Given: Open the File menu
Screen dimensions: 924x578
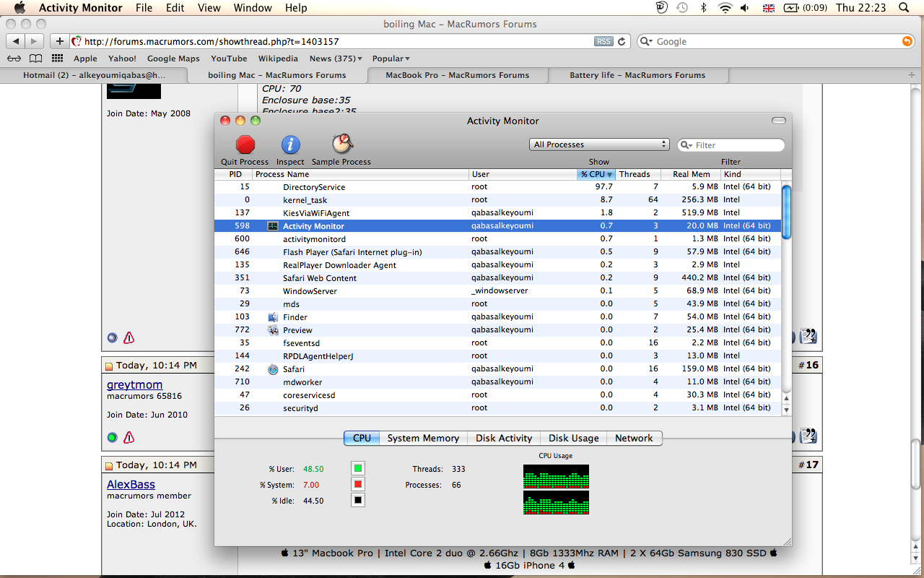Looking at the screenshot, I should (x=144, y=8).
